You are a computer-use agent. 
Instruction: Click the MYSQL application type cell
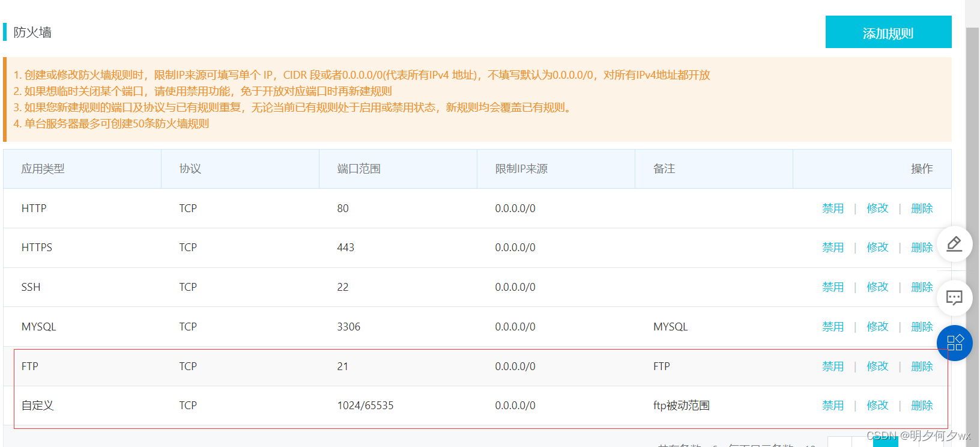click(x=39, y=327)
